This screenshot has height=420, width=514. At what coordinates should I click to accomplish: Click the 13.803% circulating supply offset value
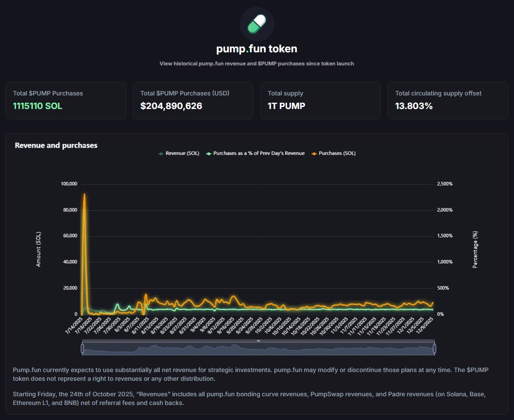(x=414, y=106)
